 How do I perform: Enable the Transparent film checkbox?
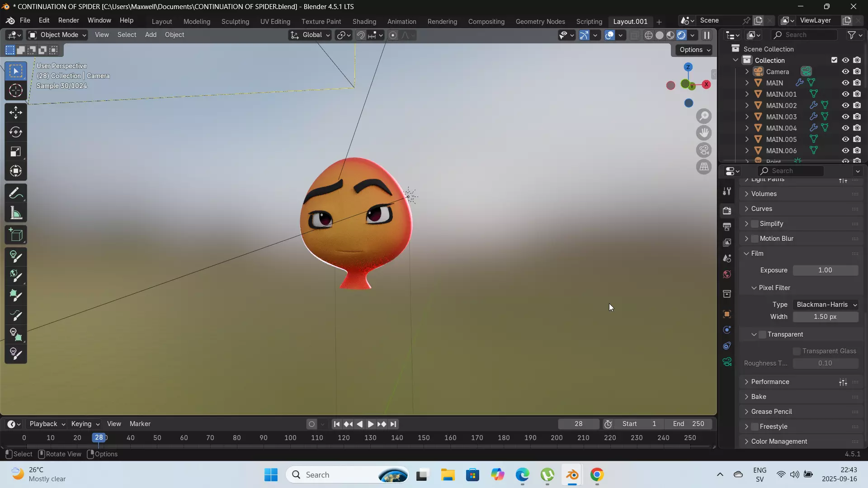762,334
